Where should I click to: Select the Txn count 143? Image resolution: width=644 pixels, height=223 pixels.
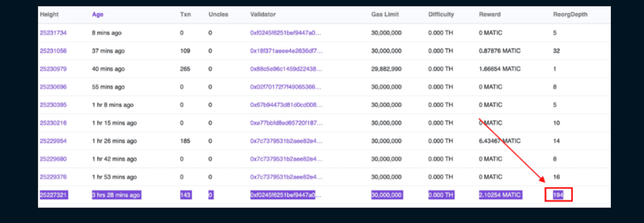[x=186, y=195]
